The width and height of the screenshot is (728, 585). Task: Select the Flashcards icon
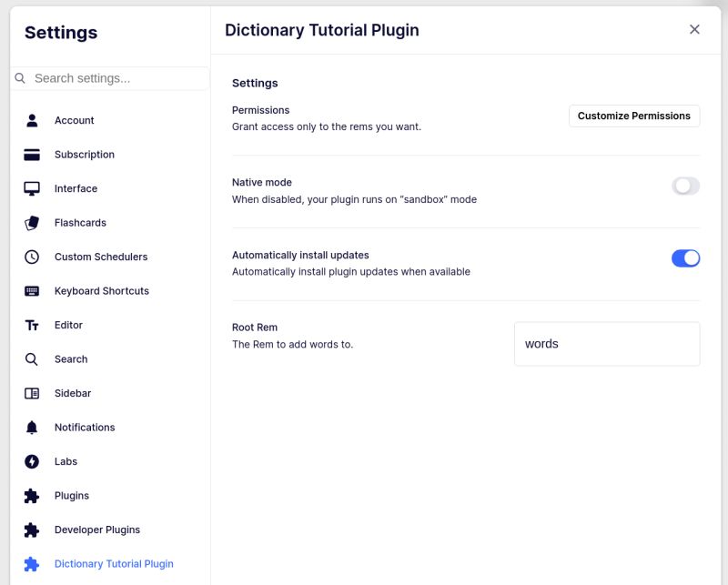tap(33, 223)
